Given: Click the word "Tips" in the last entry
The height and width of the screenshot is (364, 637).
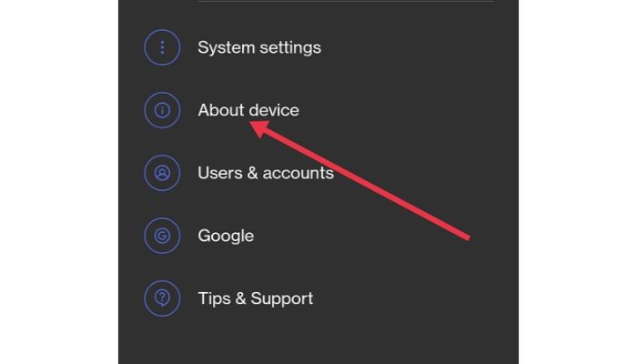Looking at the screenshot, I should pyautogui.click(x=214, y=299).
